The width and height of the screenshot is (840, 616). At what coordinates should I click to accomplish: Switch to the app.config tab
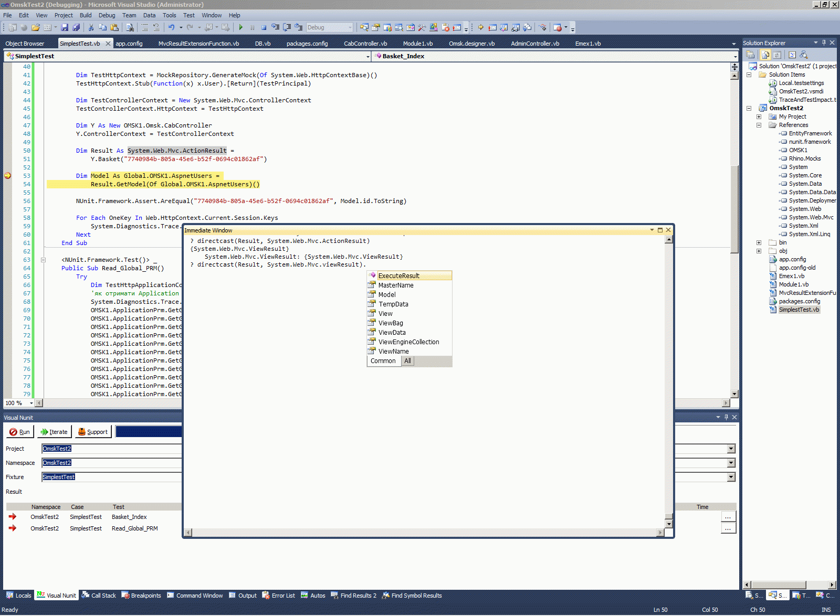(x=129, y=44)
